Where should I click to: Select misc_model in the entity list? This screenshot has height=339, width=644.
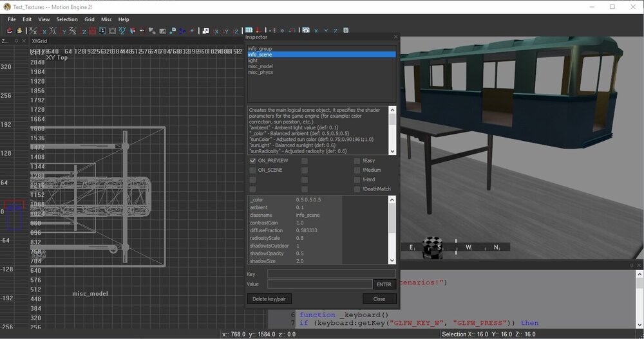pyautogui.click(x=260, y=66)
